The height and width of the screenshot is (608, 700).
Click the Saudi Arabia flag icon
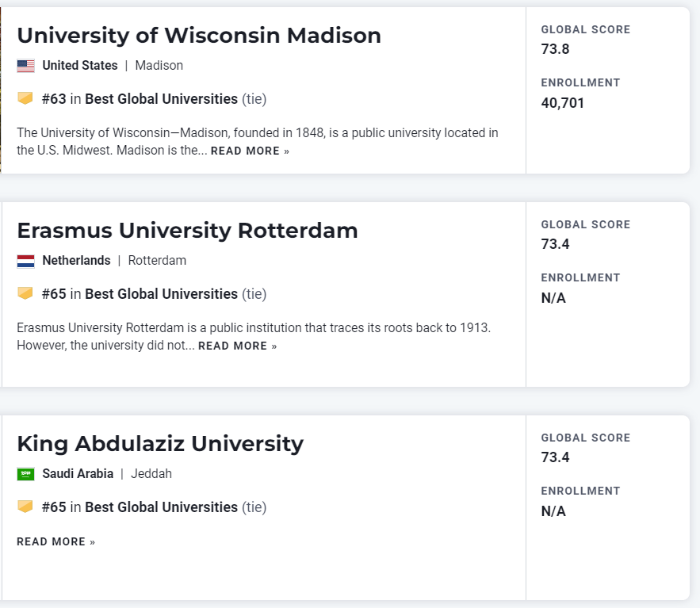(25, 474)
